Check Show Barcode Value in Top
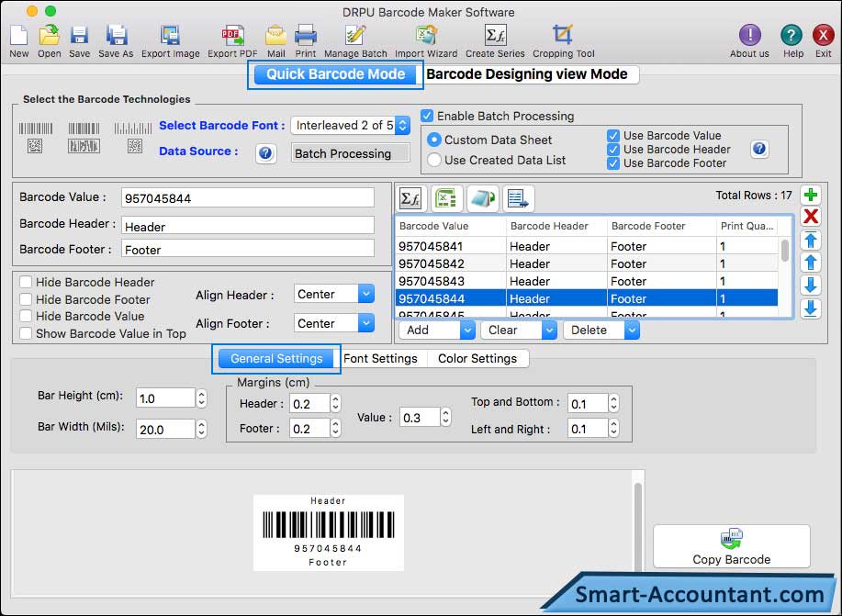842x616 pixels. (x=25, y=333)
